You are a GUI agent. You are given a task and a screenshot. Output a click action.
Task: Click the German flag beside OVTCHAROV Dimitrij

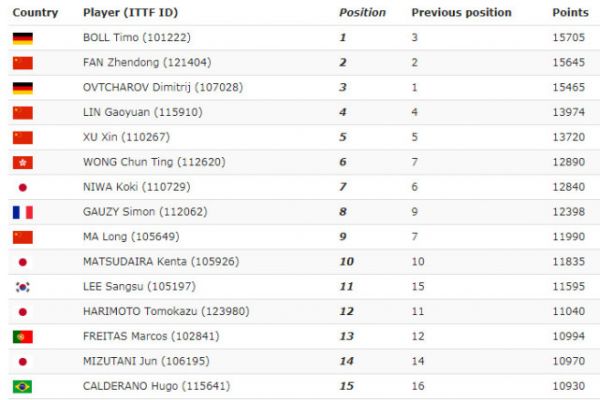point(23,88)
